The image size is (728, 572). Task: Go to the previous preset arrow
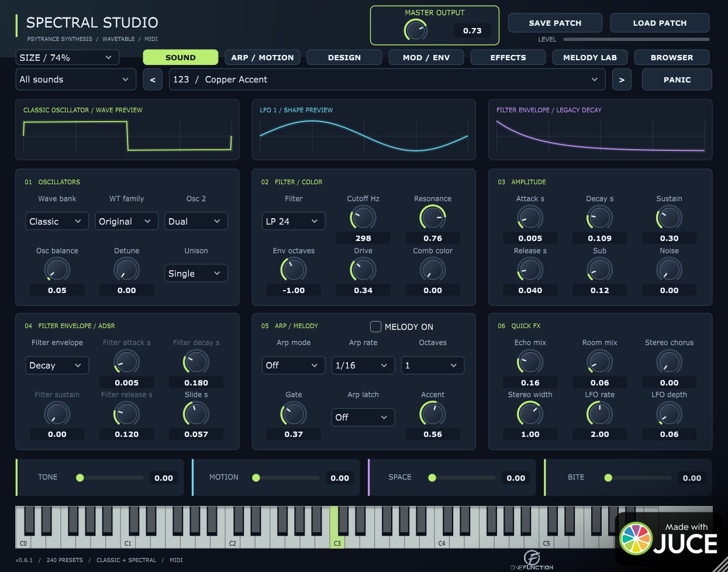(153, 80)
